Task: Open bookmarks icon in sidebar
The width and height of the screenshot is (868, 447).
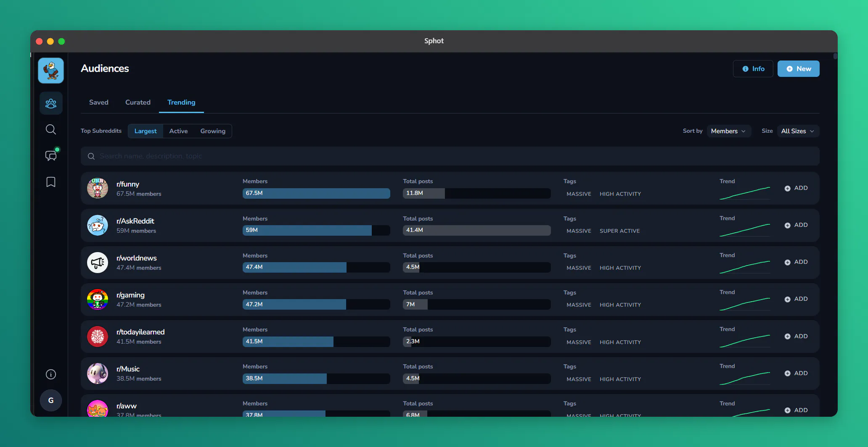Action: coord(51,182)
